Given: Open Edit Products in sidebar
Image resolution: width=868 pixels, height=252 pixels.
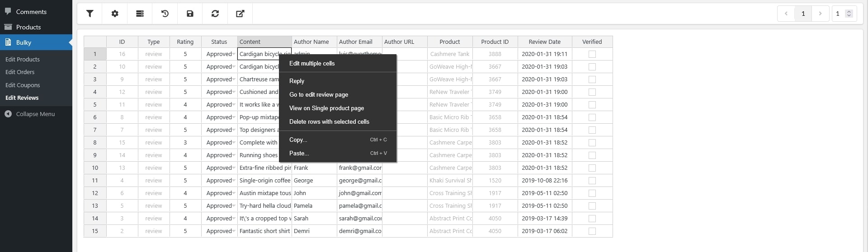Looking at the screenshot, I should (x=23, y=59).
